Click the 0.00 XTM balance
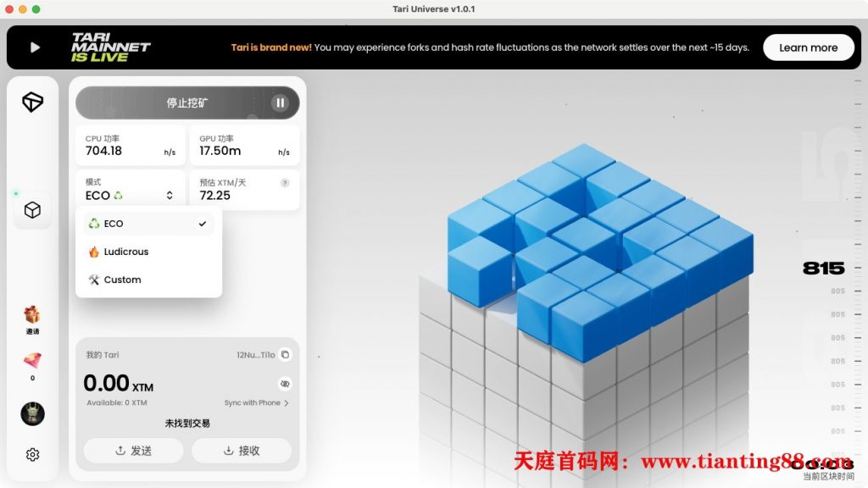This screenshot has height=488, width=868. pyautogui.click(x=119, y=383)
